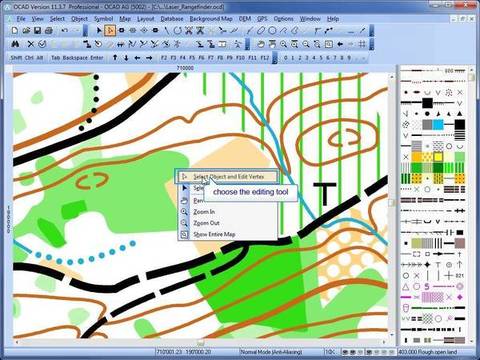Choose the ellipse drawing mode icon
This screenshot has height=360, width=480.
pyautogui.click(x=272, y=31)
